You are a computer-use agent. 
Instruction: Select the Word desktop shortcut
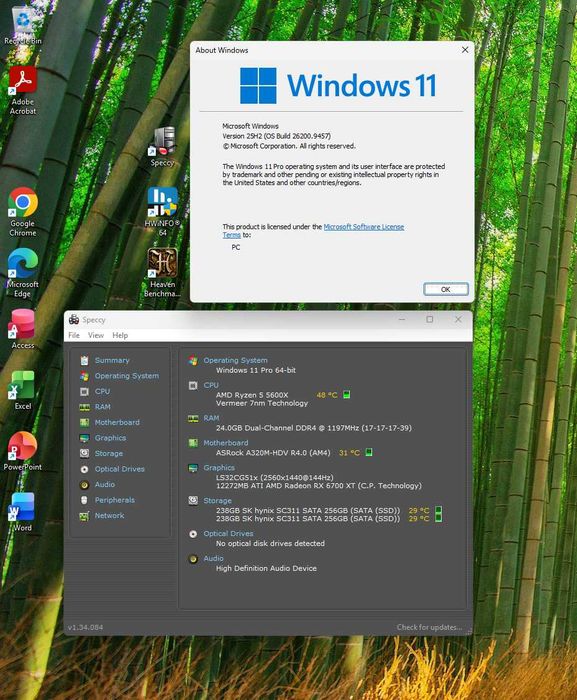(22, 512)
